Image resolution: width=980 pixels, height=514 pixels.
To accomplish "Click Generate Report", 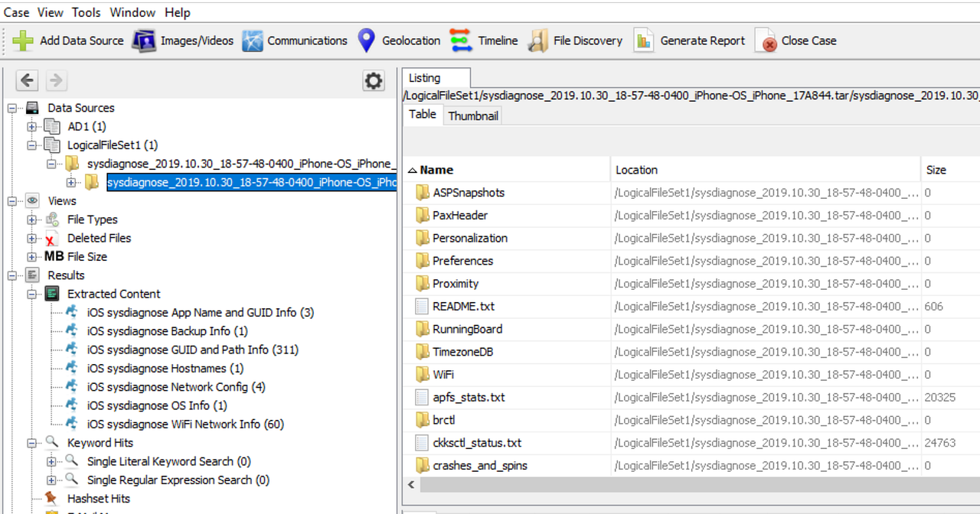I will pos(689,41).
